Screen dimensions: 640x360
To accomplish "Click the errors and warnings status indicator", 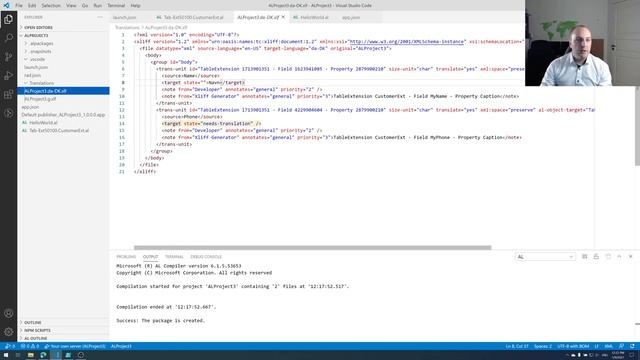I will tap(30, 346).
